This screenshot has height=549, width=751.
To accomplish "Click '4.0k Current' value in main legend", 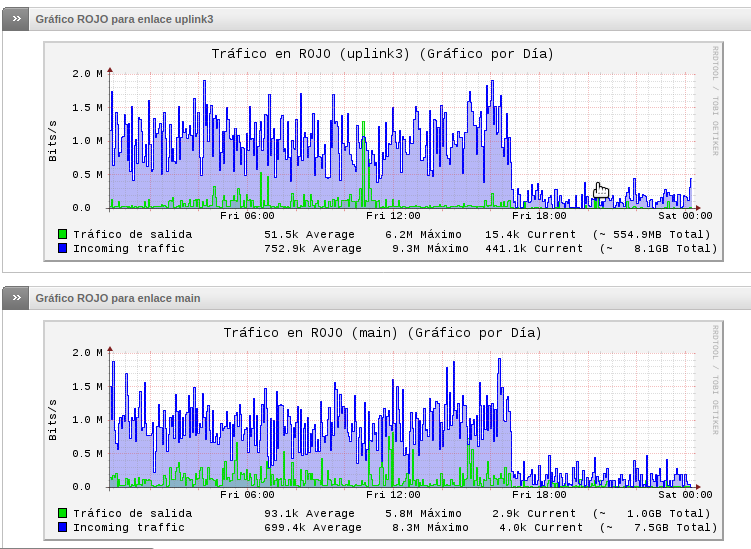I will pyautogui.click(x=541, y=527).
